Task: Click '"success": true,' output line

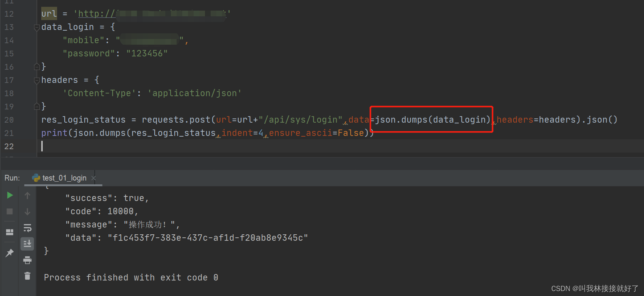Action: click(x=107, y=198)
